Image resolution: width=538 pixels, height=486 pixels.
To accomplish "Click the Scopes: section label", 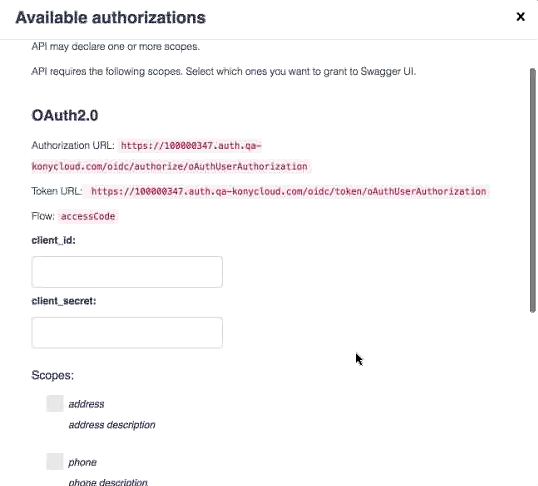I will [52, 375].
